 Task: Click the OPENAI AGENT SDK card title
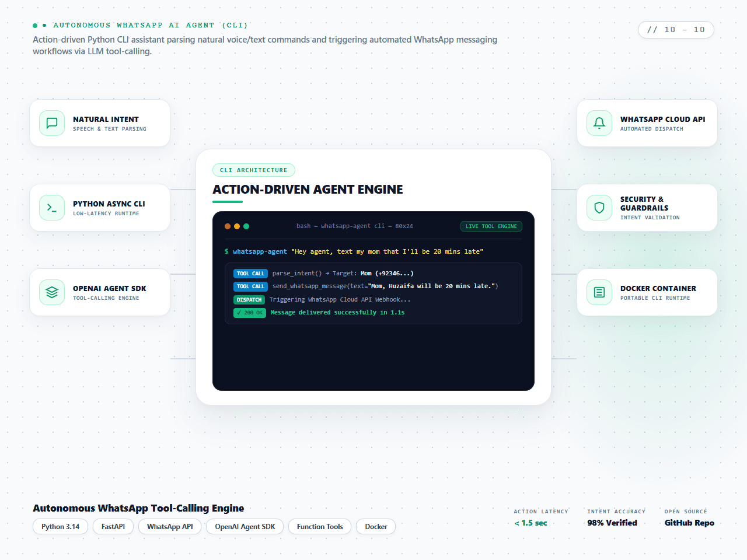pos(110,288)
